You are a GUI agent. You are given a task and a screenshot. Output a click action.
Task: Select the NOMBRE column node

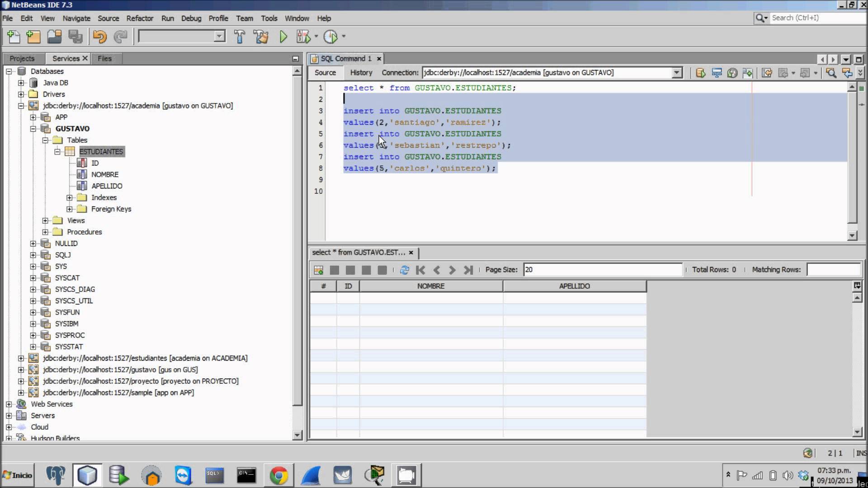pos(104,174)
